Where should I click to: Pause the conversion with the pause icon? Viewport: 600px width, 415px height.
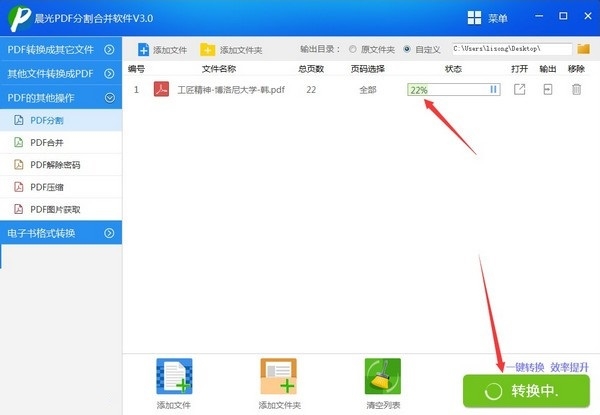(493, 90)
